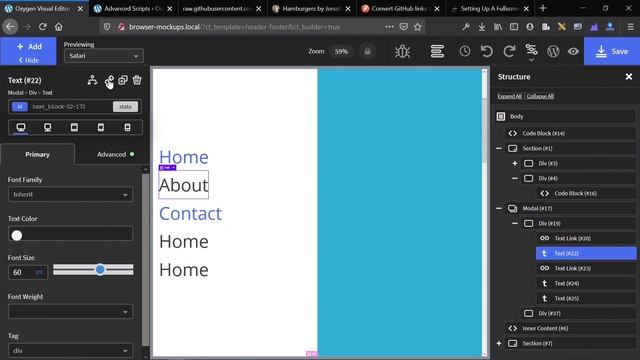Select the desktop breakpoint icon

click(x=21, y=127)
